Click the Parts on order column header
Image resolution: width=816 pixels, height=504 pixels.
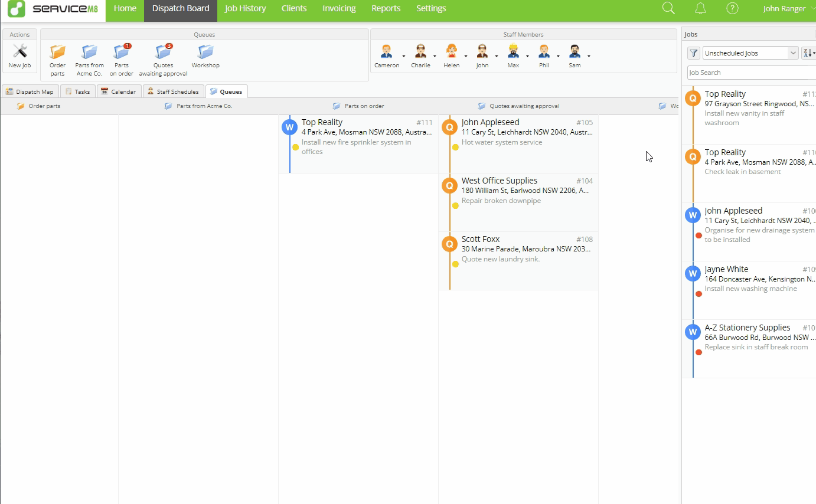(358, 106)
